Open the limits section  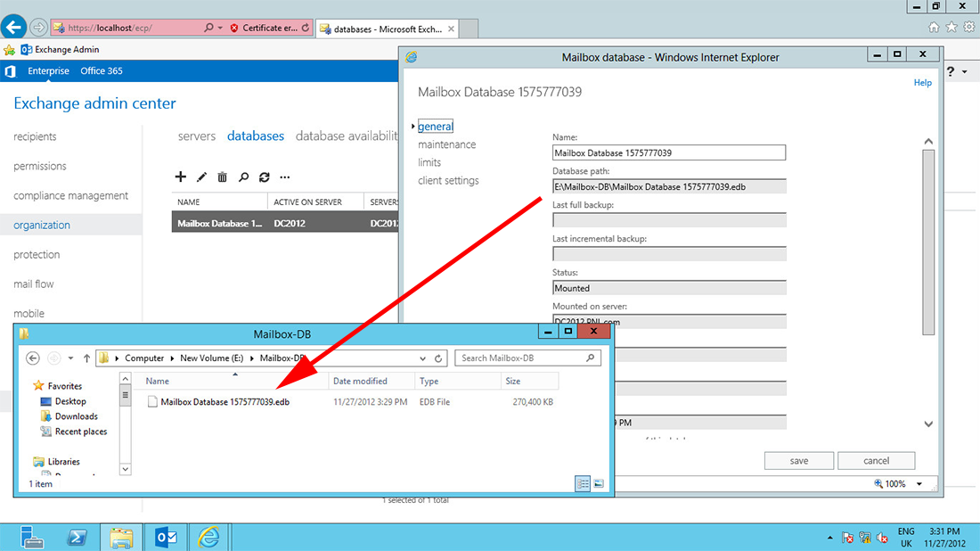pos(429,162)
